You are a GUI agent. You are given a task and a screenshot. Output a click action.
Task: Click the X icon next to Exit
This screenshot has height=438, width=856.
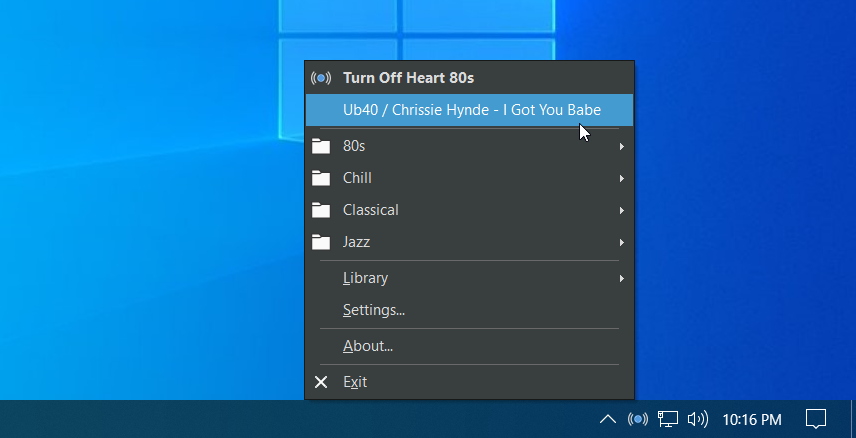tap(321, 382)
